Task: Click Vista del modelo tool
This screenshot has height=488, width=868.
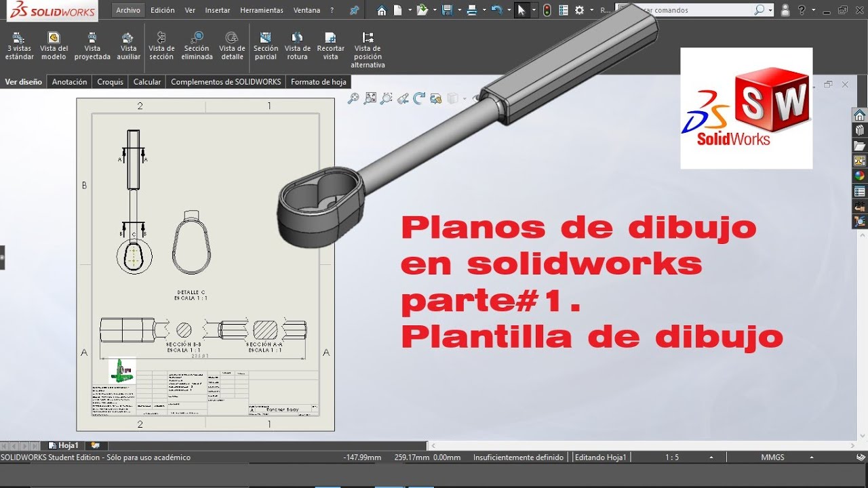Action: pos(54,46)
